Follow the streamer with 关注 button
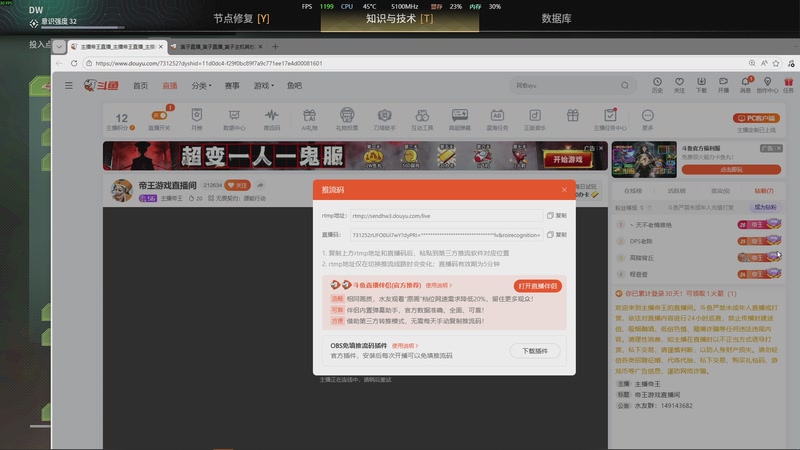 point(237,185)
